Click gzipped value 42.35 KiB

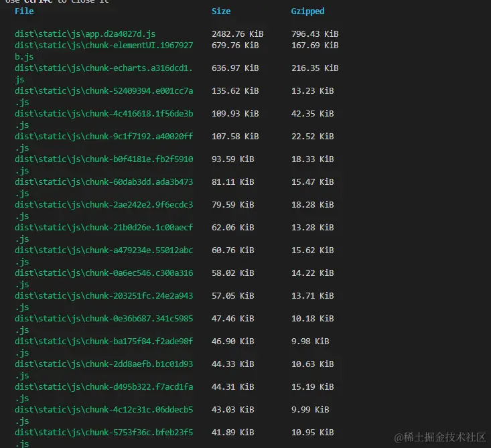313,114
